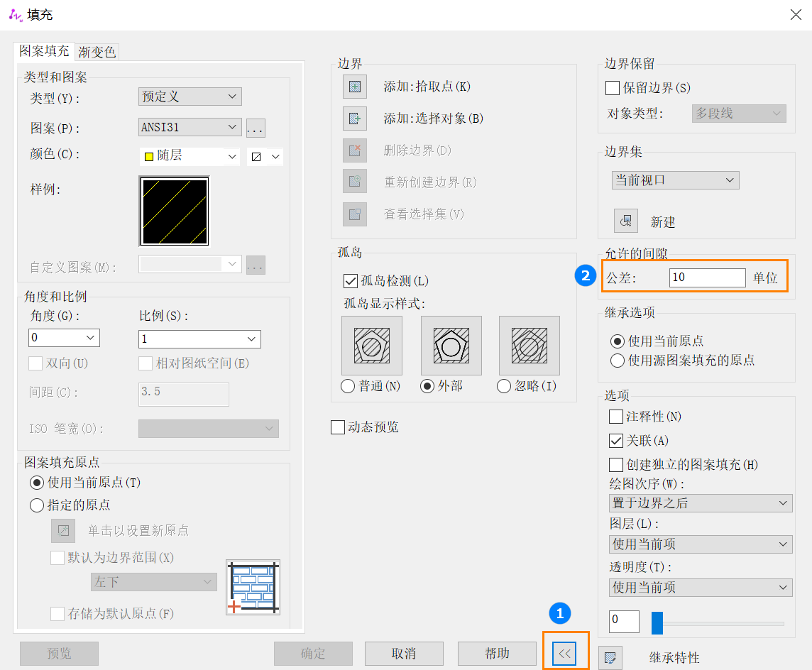Click the set new origin icon

(x=63, y=530)
